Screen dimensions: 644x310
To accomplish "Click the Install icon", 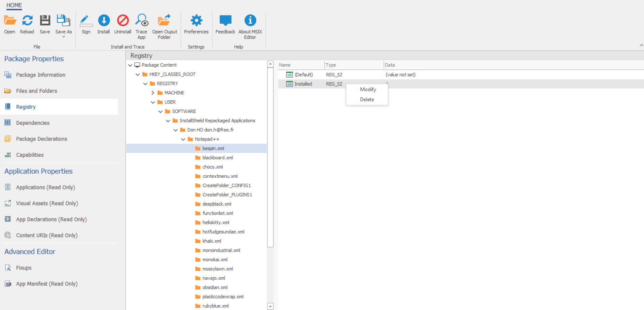I will coord(104,21).
